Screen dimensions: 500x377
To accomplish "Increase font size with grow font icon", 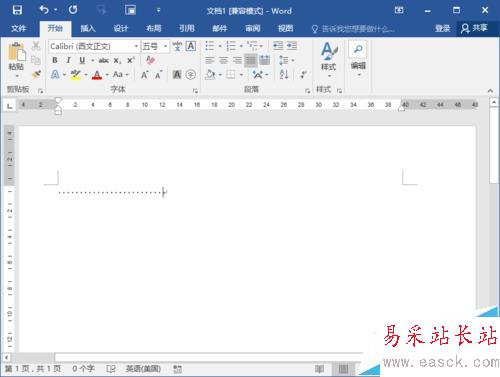I will [144, 74].
